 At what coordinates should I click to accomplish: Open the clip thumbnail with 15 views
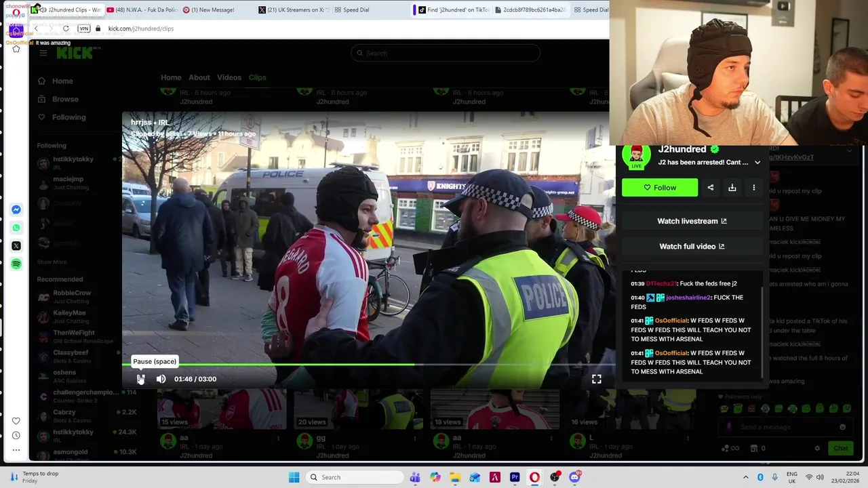pyautogui.click(x=222, y=409)
